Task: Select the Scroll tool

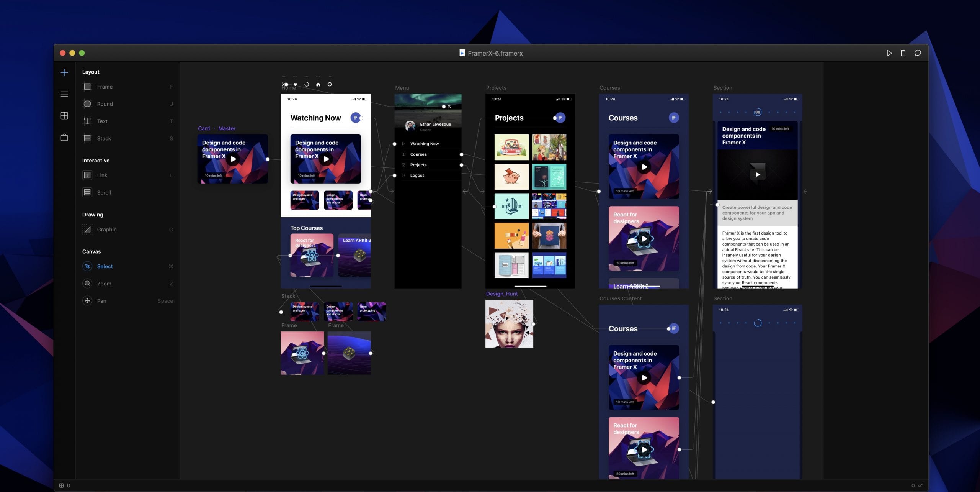Action: click(x=127, y=192)
